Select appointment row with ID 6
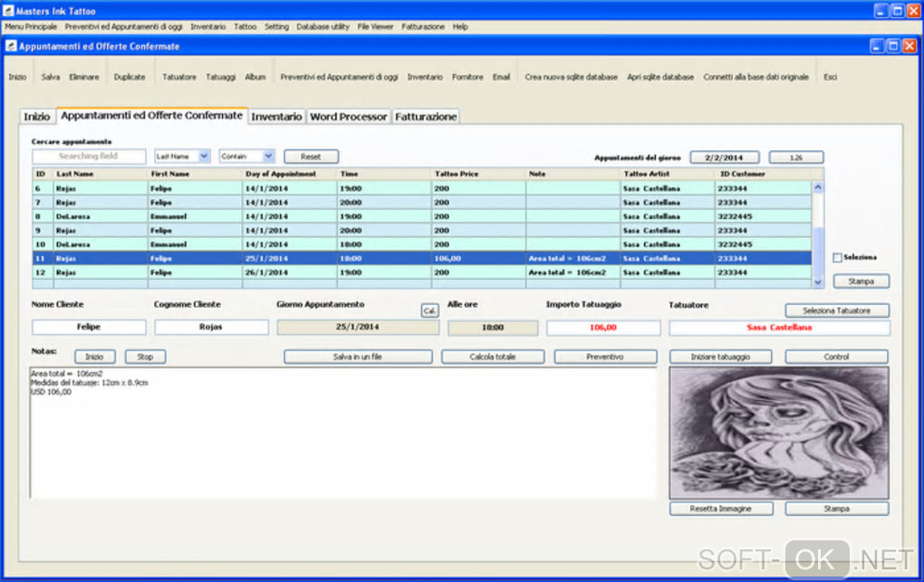 [421, 188]
